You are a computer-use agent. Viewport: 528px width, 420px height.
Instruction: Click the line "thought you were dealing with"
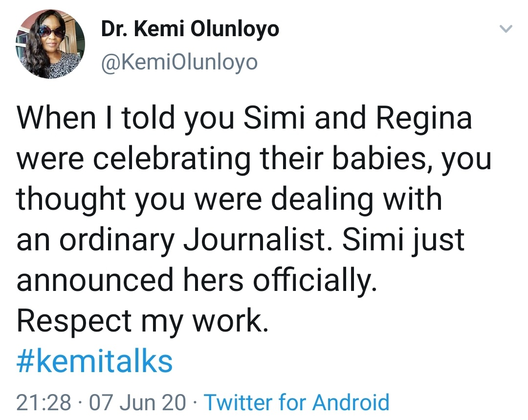[229, 199]
